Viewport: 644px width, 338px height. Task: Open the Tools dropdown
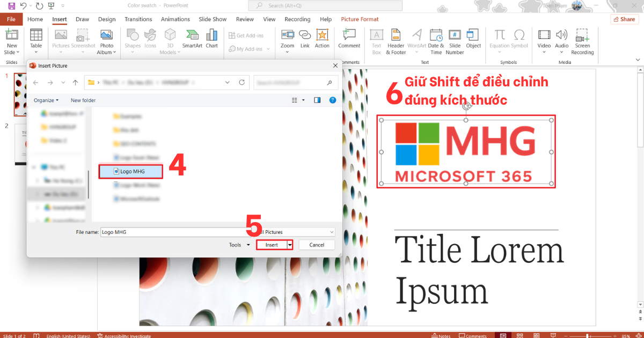pos(239,245)
